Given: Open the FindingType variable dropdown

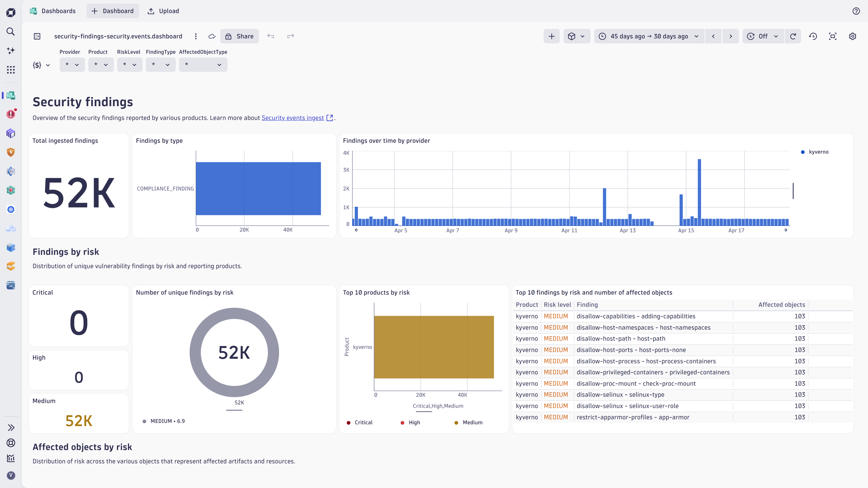Looking at the screenshot, I should pos(161,65).
